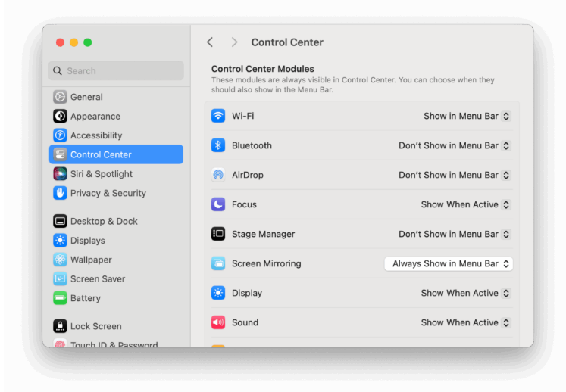Screen dimensions: 566x392
Task: Click the Wi-Fi module icon
Action: point(218,116)
